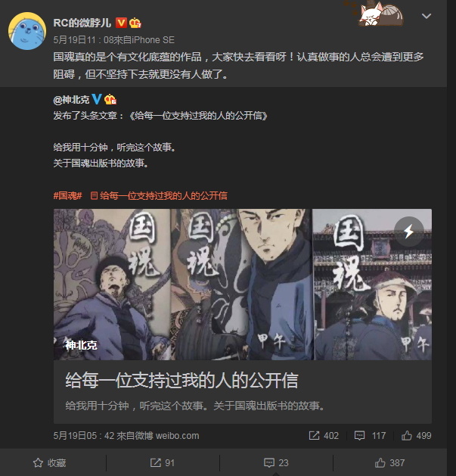The image size is (456, 476).
Task: Like the original post with 499 likes
Action: [x=416, y=436]
